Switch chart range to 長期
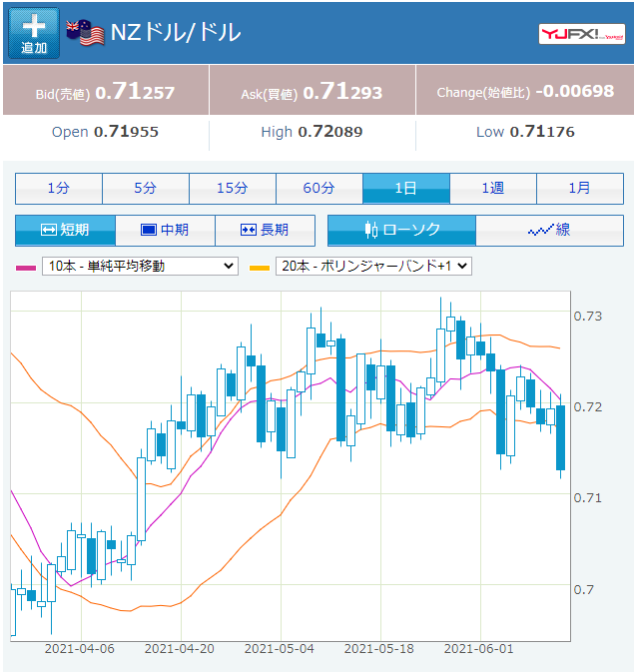 265,230
